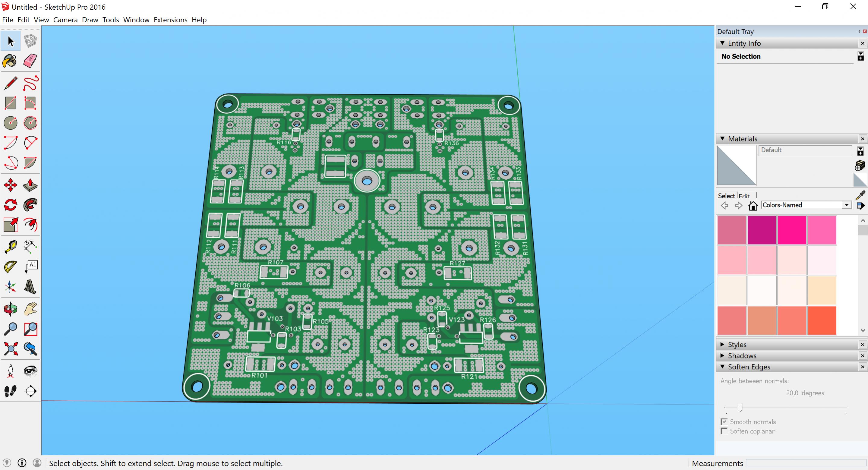Select the 3D Text tool
This screenshot has width=868, height=470.
[x=30, y=287]
